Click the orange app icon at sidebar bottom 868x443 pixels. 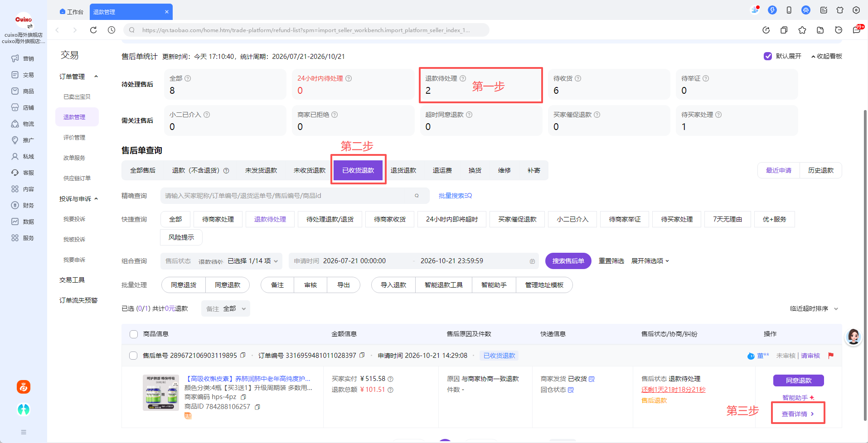(x=24, y=387)
